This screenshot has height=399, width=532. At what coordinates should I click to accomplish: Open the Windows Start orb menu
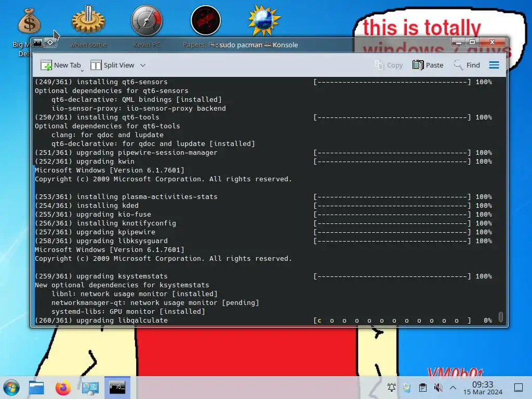click(11, 388)
